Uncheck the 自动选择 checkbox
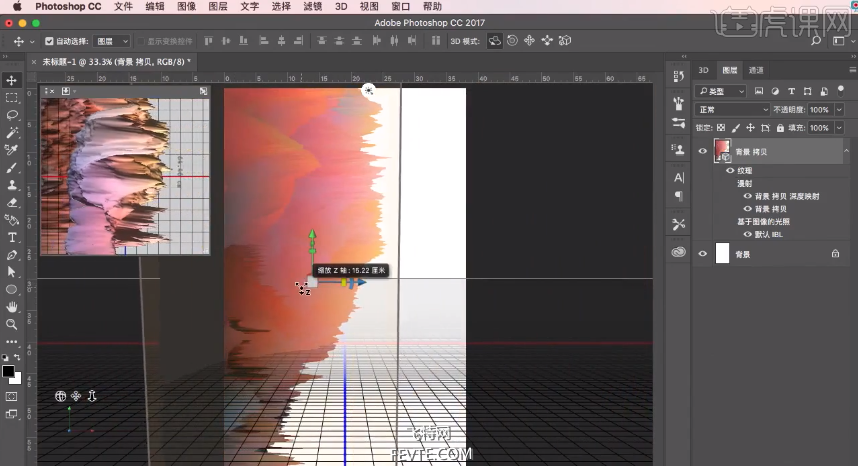This screenshot has width=858, height=466. 49,41
